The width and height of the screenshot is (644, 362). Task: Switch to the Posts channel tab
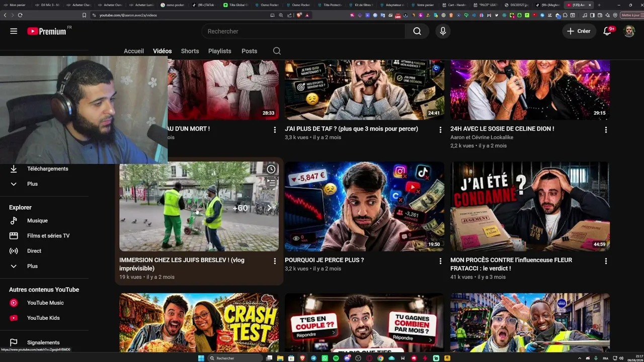pos(249,51)
